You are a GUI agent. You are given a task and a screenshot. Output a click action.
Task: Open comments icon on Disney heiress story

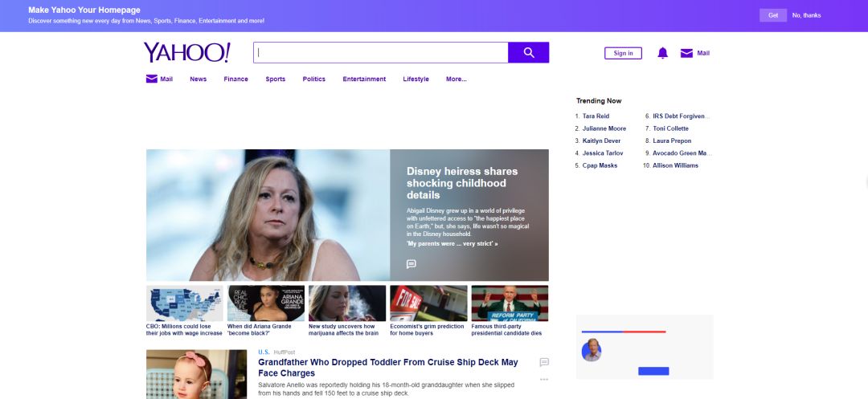coord(411,264)
